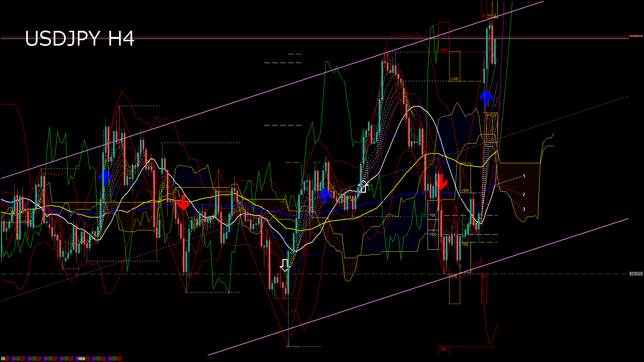Select the rightmost red down arrow signal

[441, 182]
